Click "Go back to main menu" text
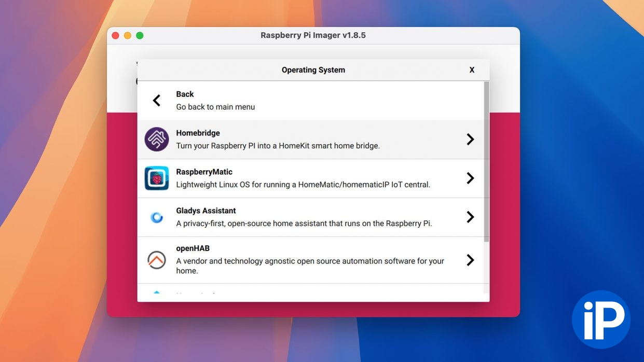The image size is (644, 362). coord(215,107)
